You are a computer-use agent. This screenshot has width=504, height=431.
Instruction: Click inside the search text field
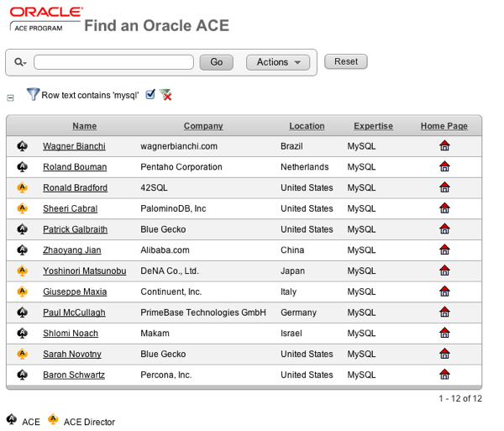click(113, 62)
